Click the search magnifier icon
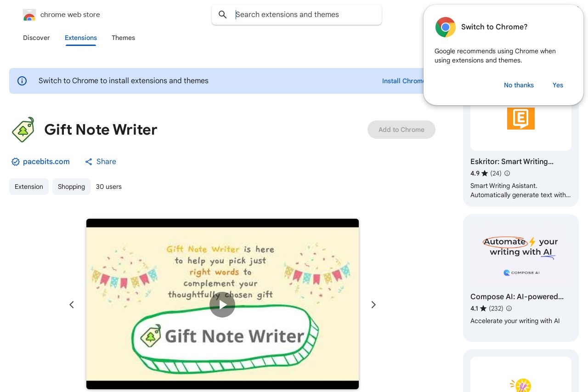The height and width of the screenshot is (392, 588). point(223,15)
